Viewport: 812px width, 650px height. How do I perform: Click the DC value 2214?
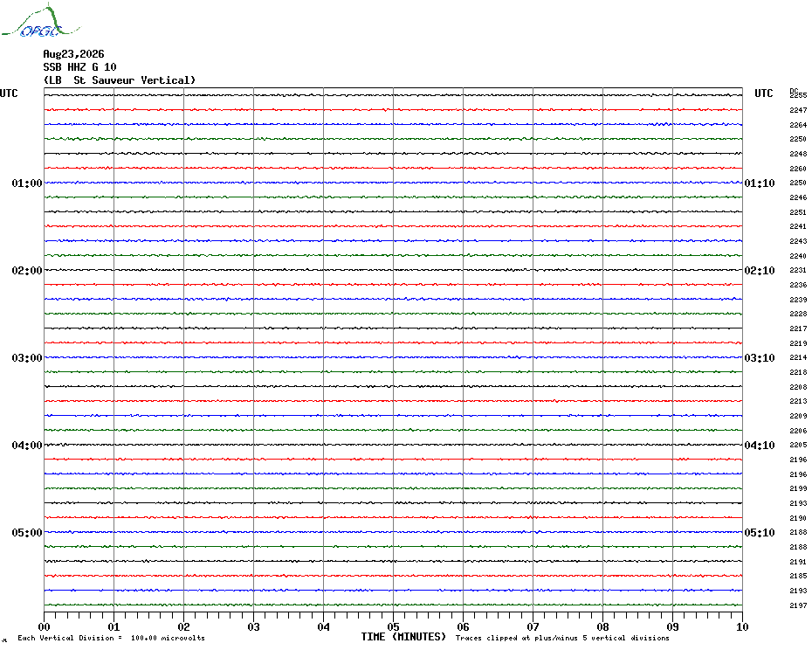[798, 357]
